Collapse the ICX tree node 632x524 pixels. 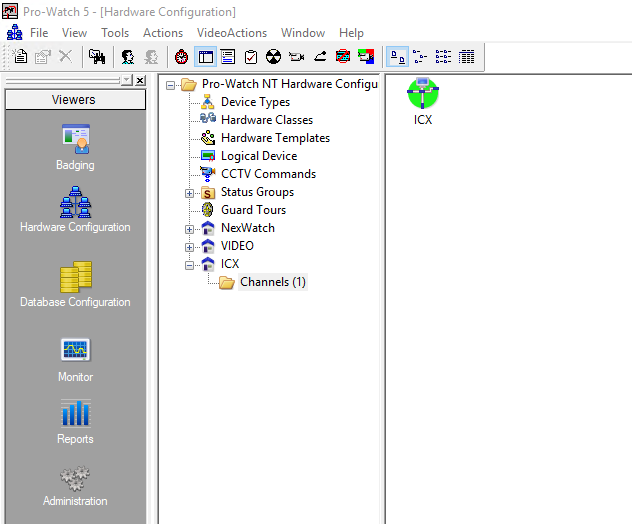click(190, 264)
